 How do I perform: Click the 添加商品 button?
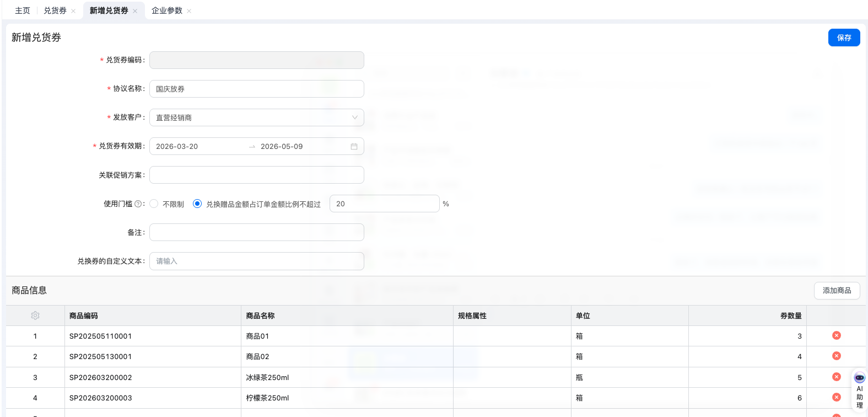[837, 290]
